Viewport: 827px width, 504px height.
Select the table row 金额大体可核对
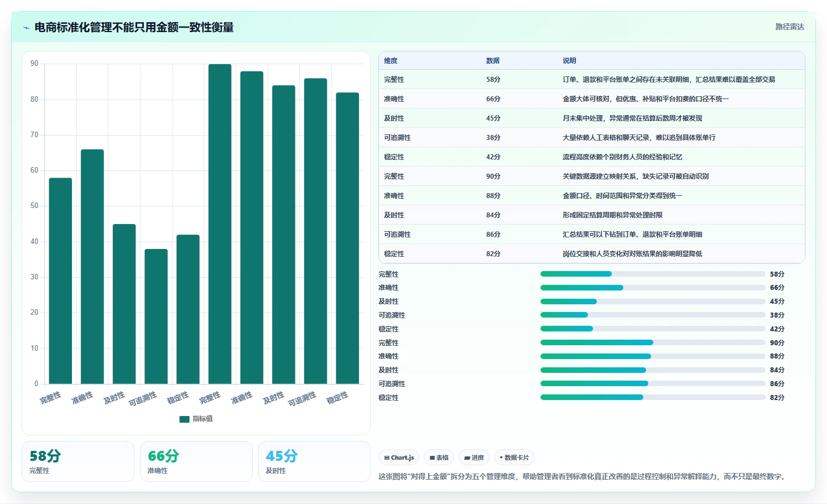592,99
